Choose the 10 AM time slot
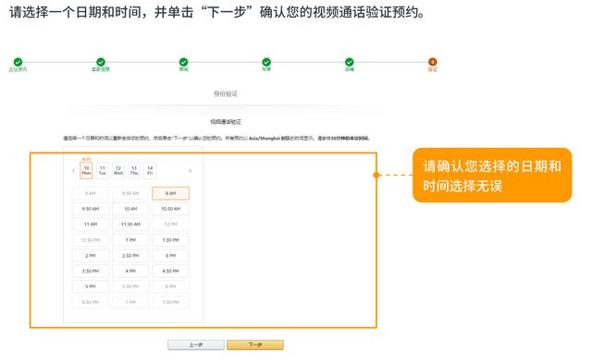This screenshot has height=364, width=592. pos(130,209)
